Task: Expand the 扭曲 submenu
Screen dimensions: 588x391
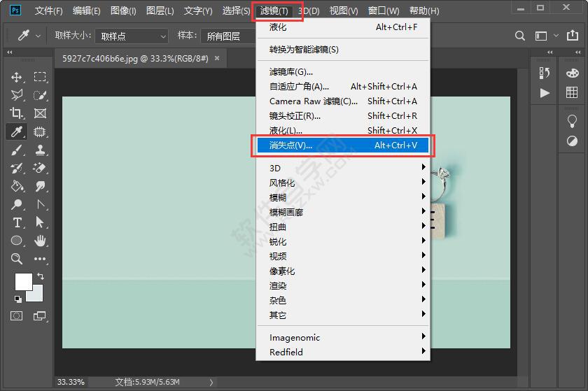Action: click(343, 227)
